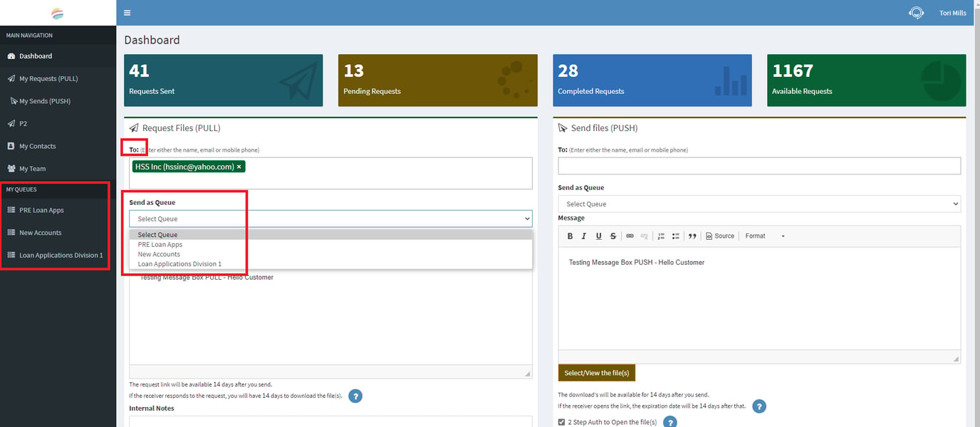Apply bold in PUSH message editor
Image resolution: width=980 pixels, height=427 pixels.
coord(570,236)
